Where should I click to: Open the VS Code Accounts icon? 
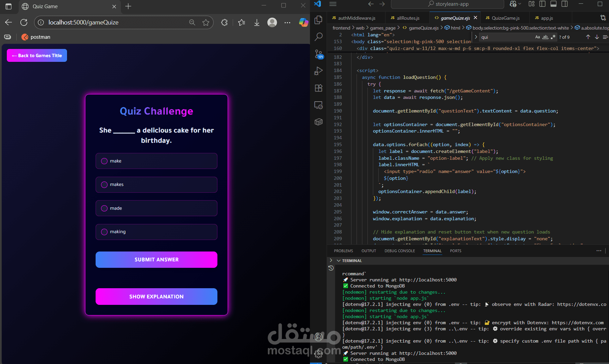(x=318, y=337)
